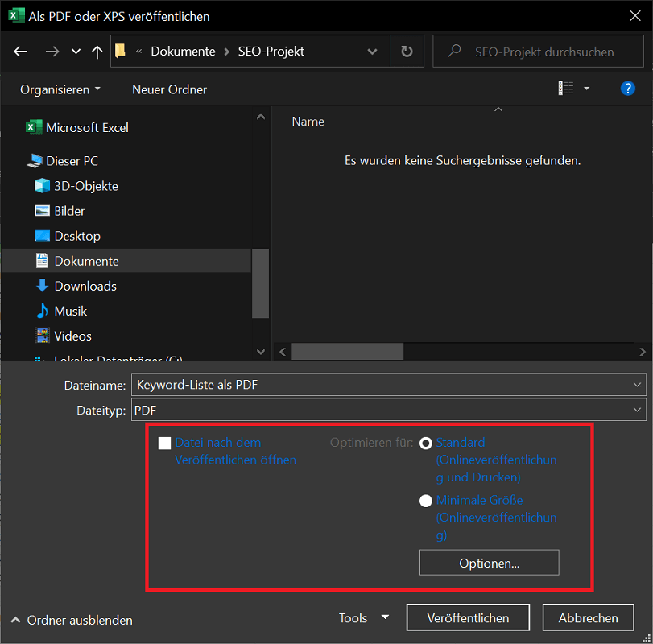Click file list horizontal scroll-right arrow

coord(643,352)
